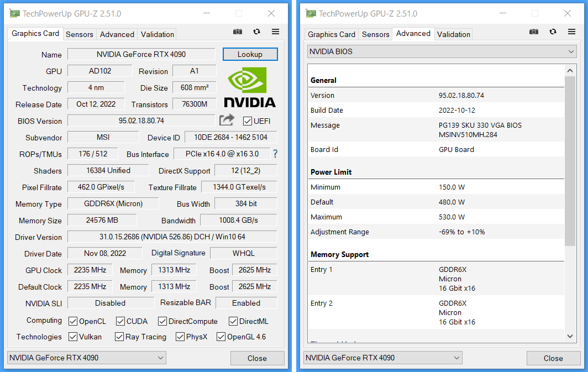
Task: Click GPU-Z app icon in left title bar
Action: [x=14, y=14]
